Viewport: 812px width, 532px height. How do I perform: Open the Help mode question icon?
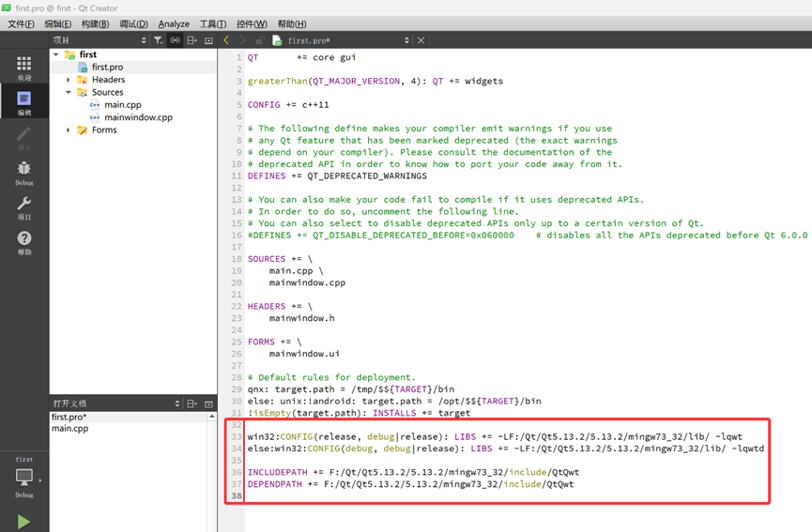click(x=23, y=238)
